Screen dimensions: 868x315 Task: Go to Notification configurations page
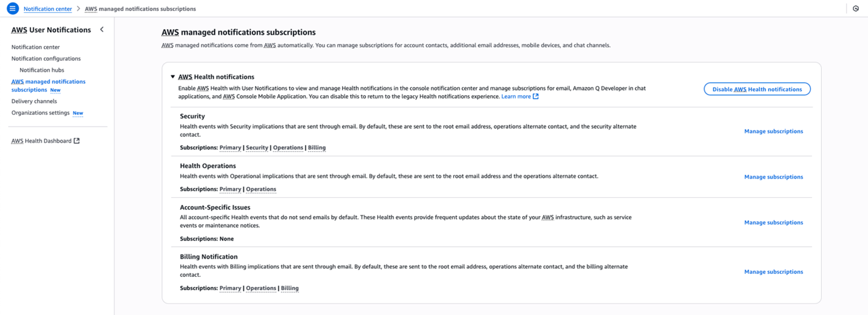(x=46, y=59)
